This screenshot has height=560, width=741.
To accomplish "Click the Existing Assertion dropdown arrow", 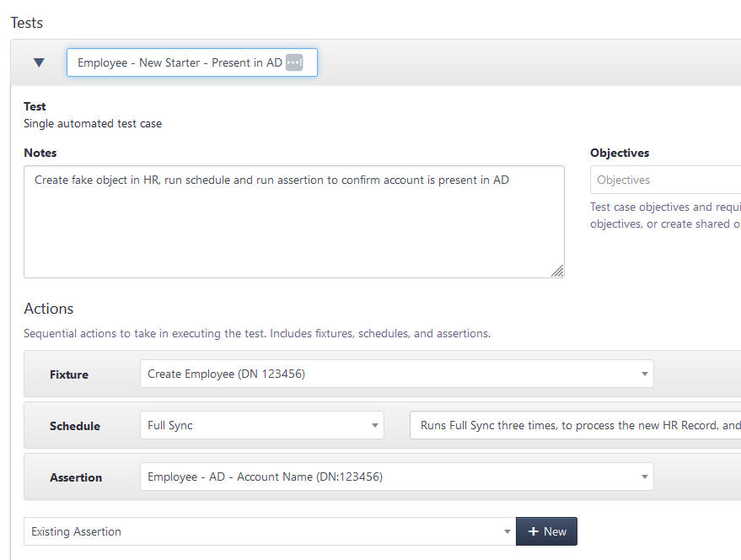I will pos(507,532).
